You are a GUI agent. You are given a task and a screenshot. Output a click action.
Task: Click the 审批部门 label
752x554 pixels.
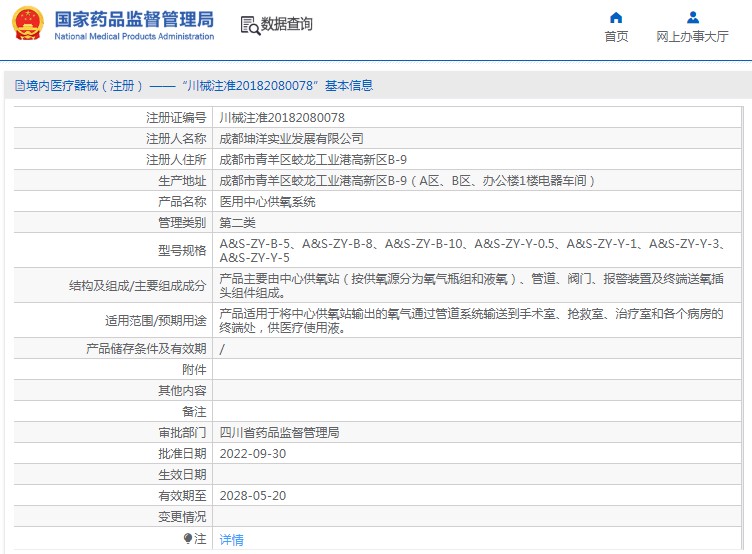182,433
